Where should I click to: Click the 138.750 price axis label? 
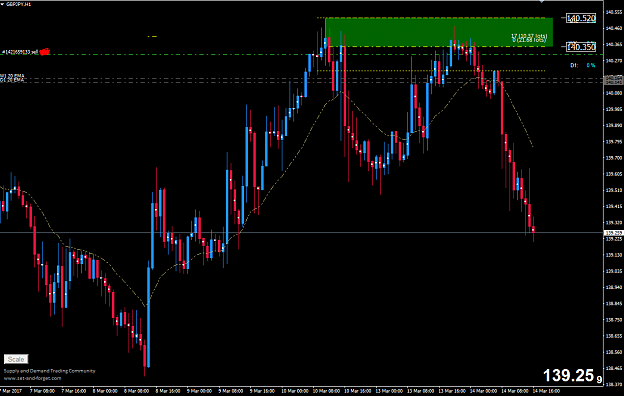(614, 320)
